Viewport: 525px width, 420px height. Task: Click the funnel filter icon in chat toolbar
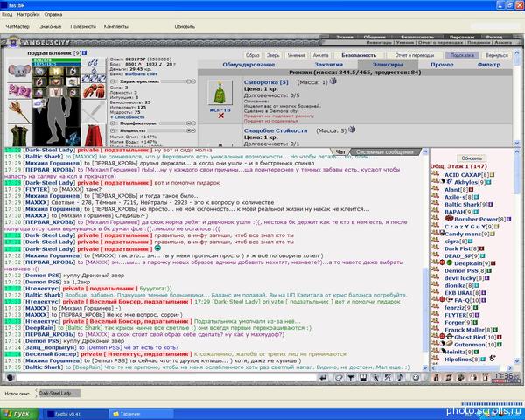tap(351, 377)
